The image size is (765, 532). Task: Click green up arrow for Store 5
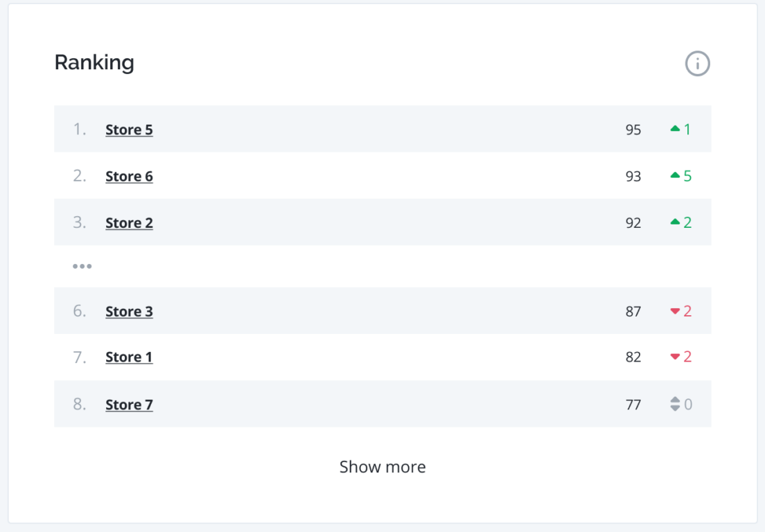[675, 129]
